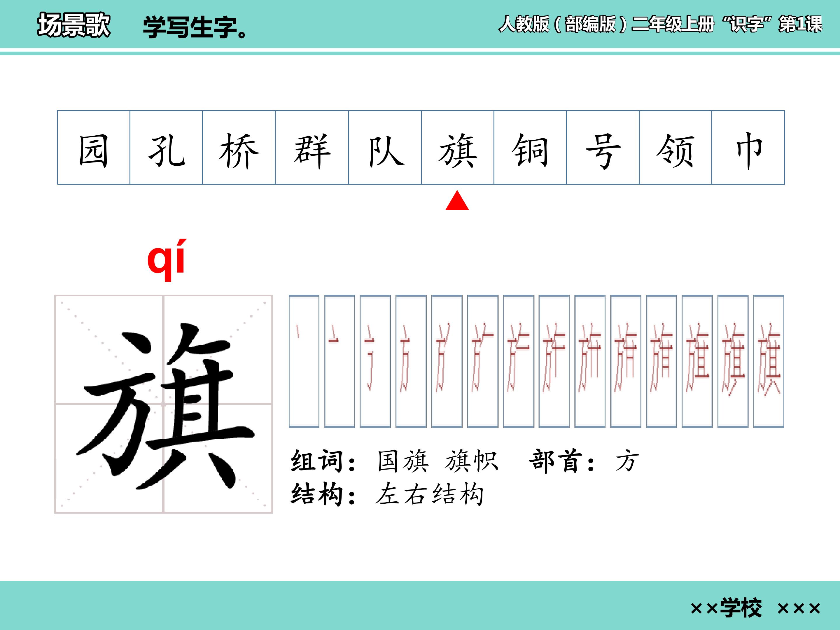The width and height of the screenshot is (840, 630).
Task: Click the fourth stroke box showing 方
Action: (x=411, y=361)
